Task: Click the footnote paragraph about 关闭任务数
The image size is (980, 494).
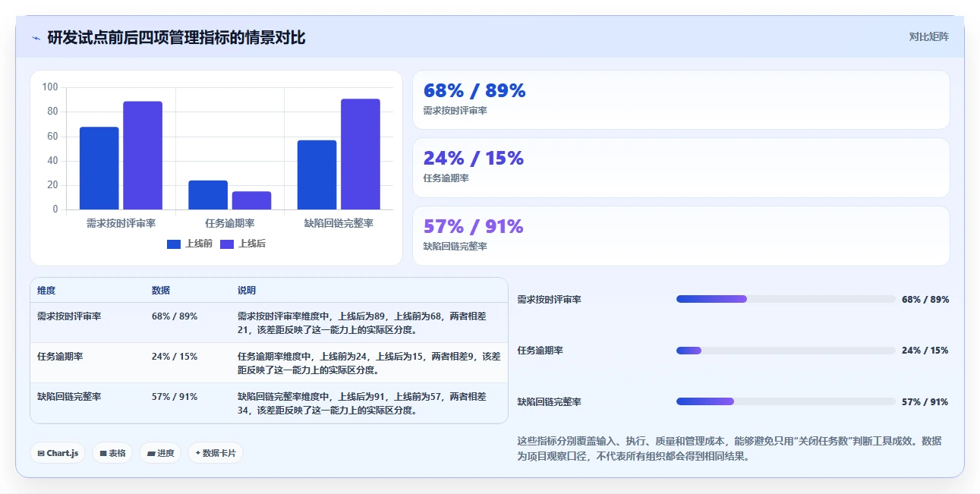Action: coord(729,448)
